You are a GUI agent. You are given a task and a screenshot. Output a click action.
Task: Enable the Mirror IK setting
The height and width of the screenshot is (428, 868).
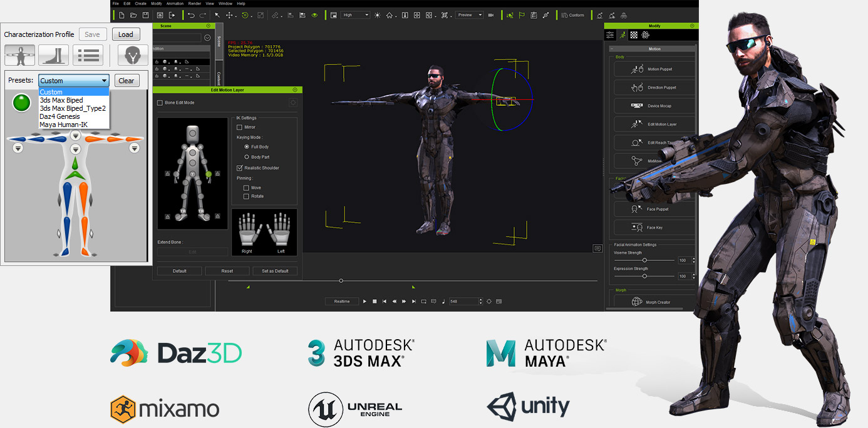[240, 126]
